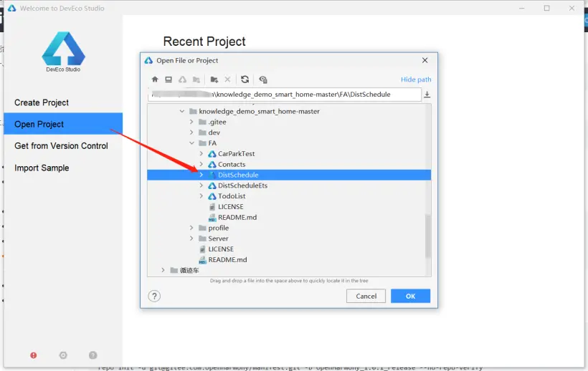Click the Cancel button
588x371 pixels.
[x=366, y=296]
